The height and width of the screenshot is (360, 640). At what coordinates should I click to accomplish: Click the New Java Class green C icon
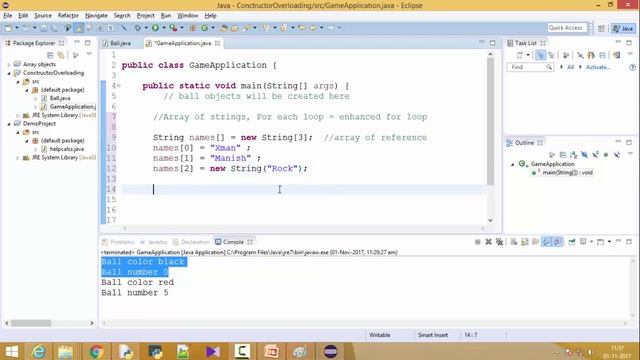(x=204, y=28)
